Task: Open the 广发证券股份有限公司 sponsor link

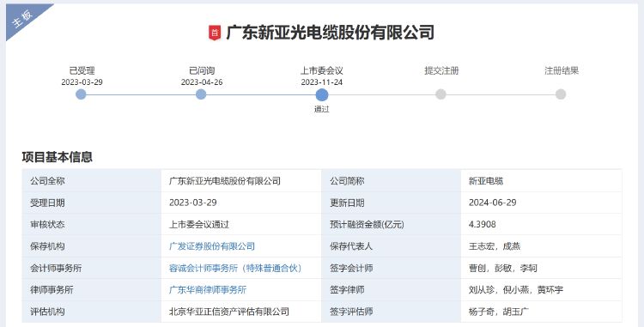Action: [212, 246]
